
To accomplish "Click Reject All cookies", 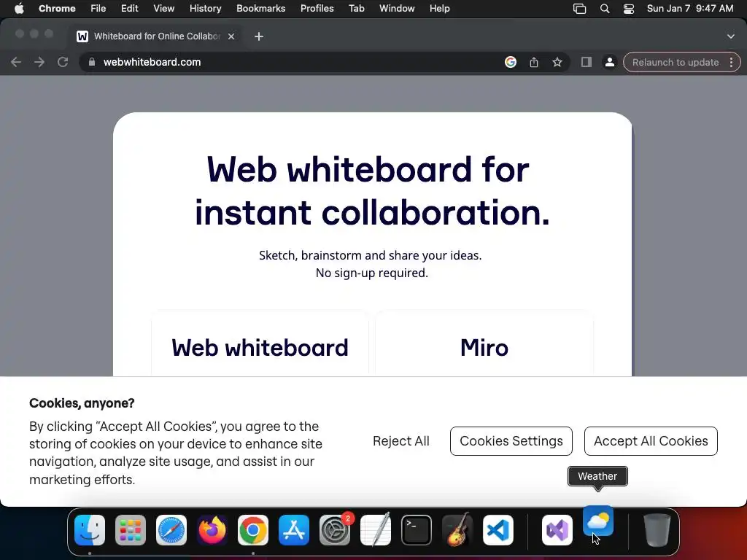I will 401,441.
